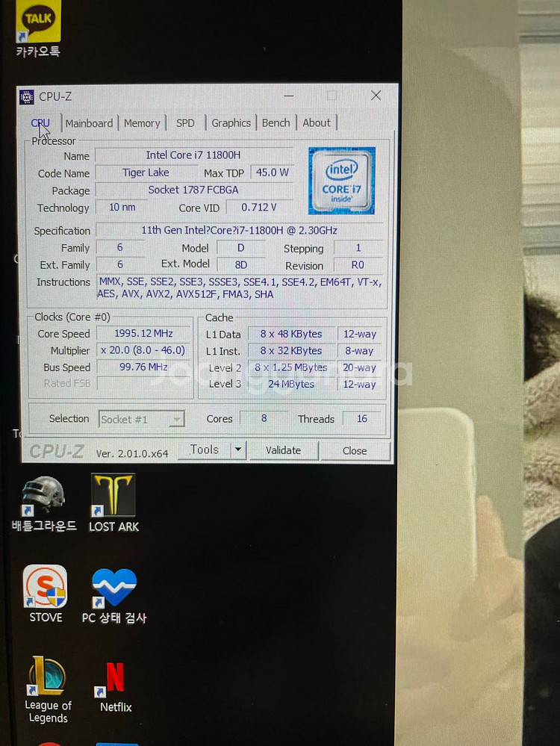560x746 pixels.
Task: Open the LOST ARK desktop icon
Action: 113,503
